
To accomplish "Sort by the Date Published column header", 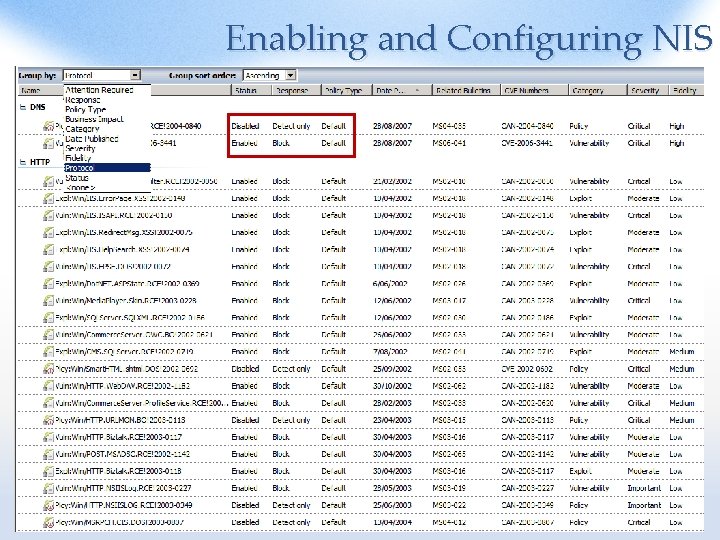I will point(402,90).
